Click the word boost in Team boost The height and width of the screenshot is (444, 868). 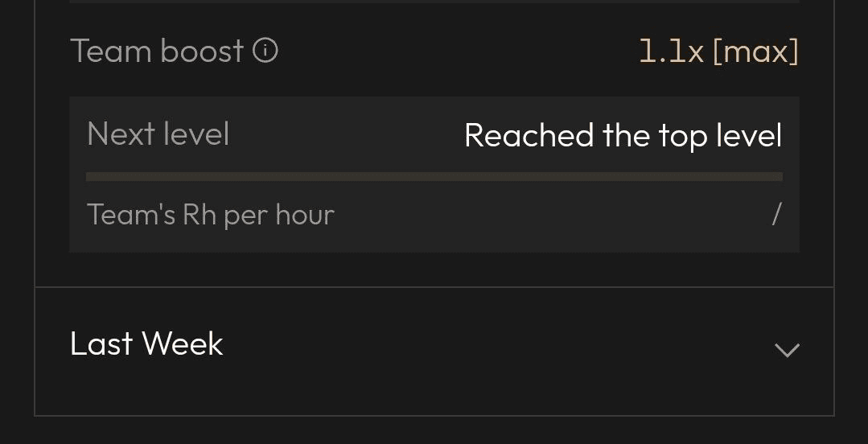(203, 51)
